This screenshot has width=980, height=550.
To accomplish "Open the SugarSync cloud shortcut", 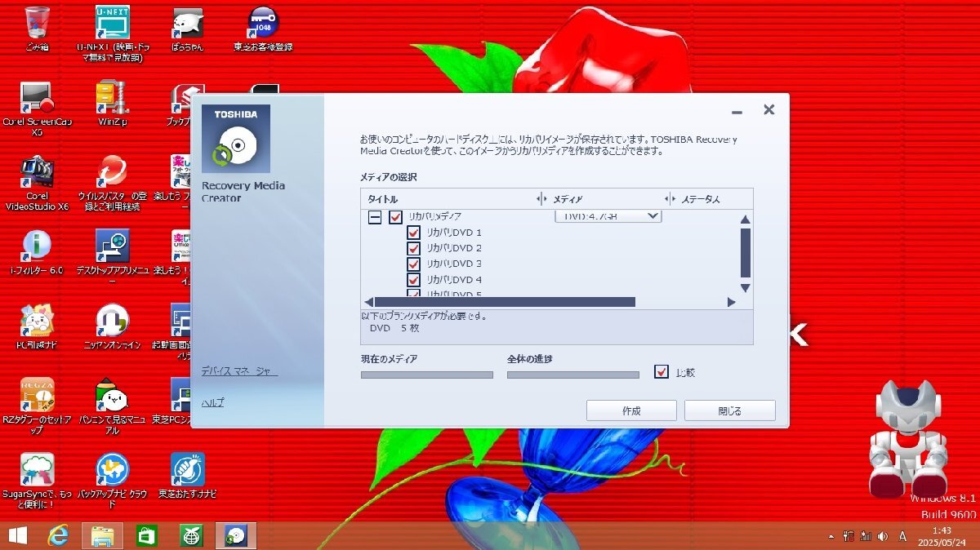I will point(37,481).
